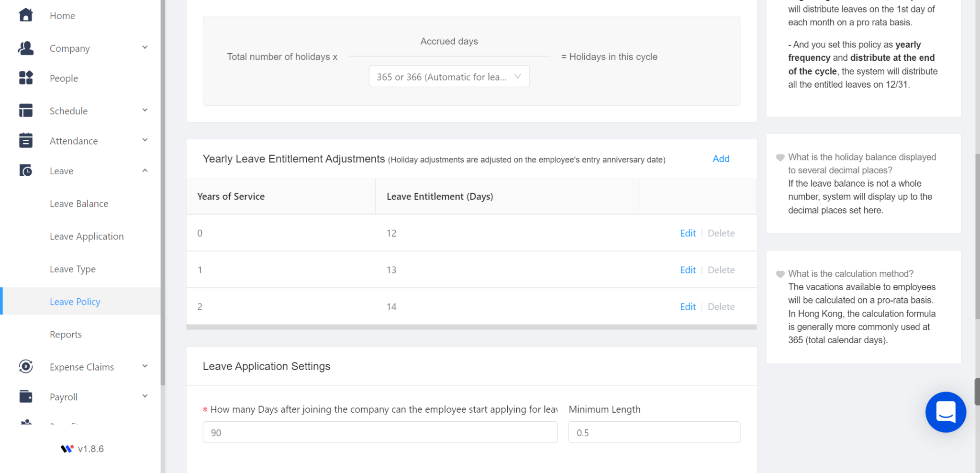Expand the Payroll submenu chevron
The image size is (980, 473).
click(x=145, y=396)
